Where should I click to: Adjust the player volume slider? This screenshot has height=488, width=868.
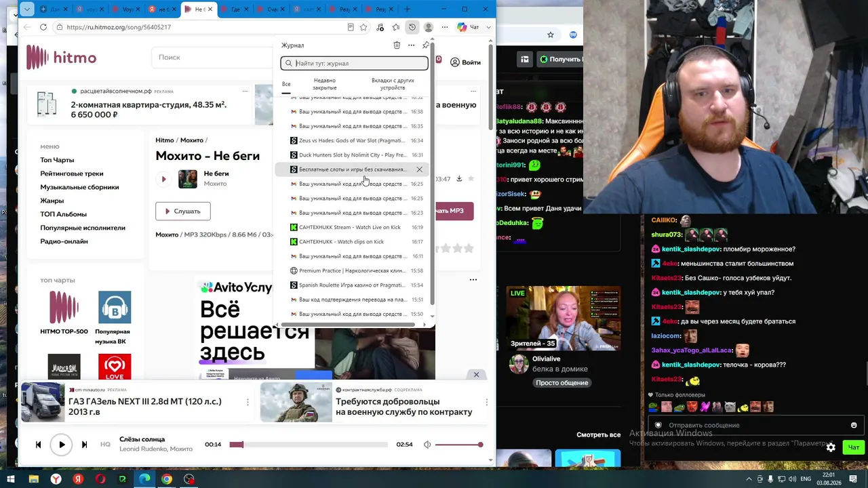(x=459, y=445)
